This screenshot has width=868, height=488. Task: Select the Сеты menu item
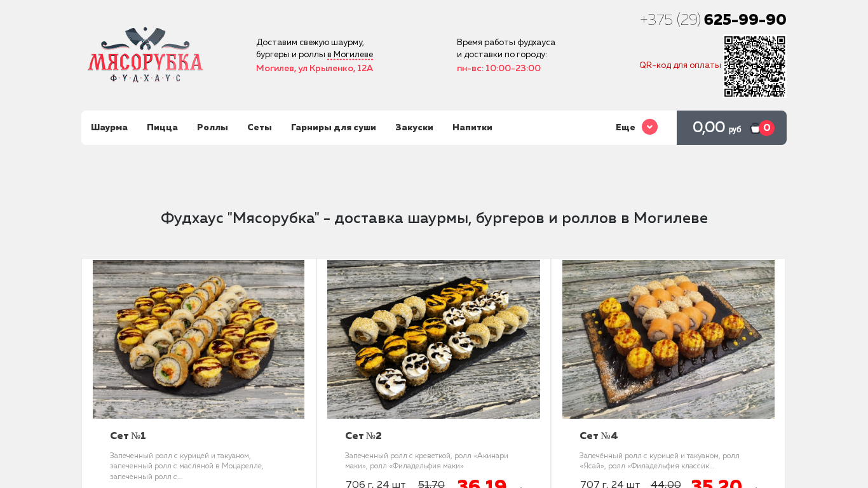[x=259, y=128]
